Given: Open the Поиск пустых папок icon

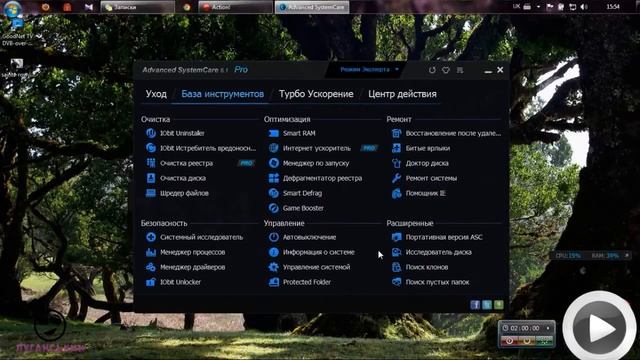Looking at the screenshot, I should click(396, 282).
